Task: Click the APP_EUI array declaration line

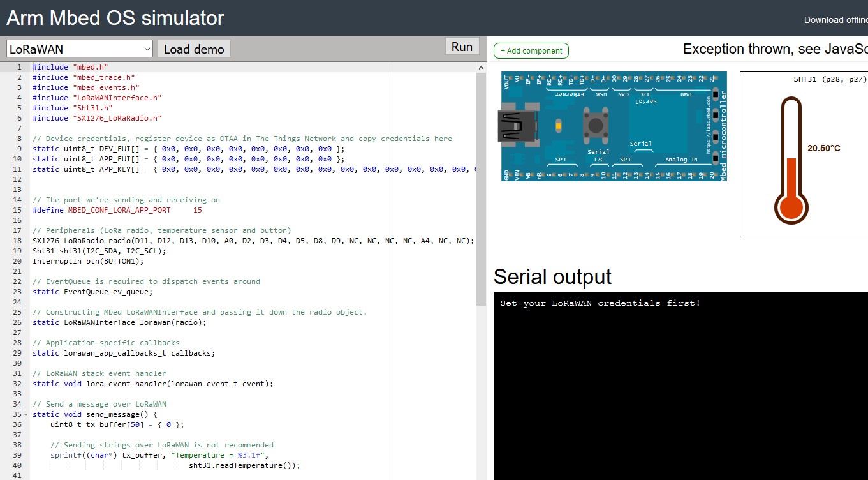Action: coord(188,159)
